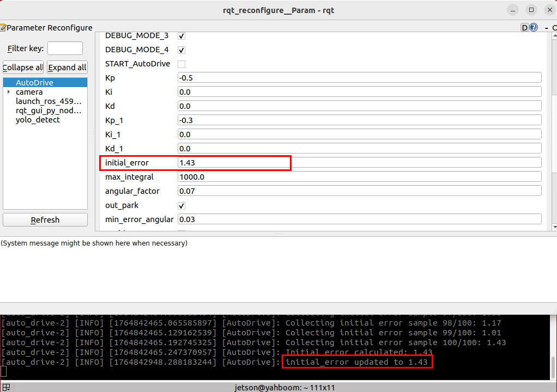
Task: Click the 'sample 98/100: 1.17' terminal line
Action: [251, 323]
